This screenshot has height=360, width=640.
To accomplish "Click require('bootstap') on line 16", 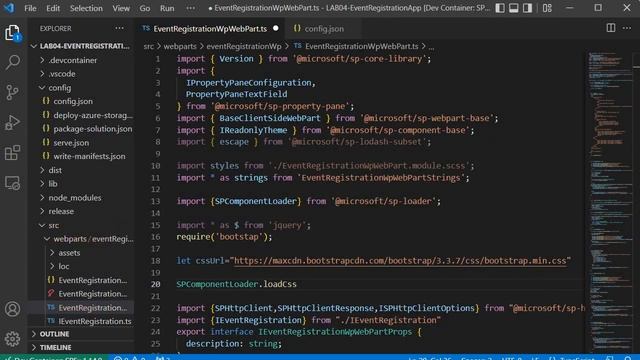I will click(224, 237).
